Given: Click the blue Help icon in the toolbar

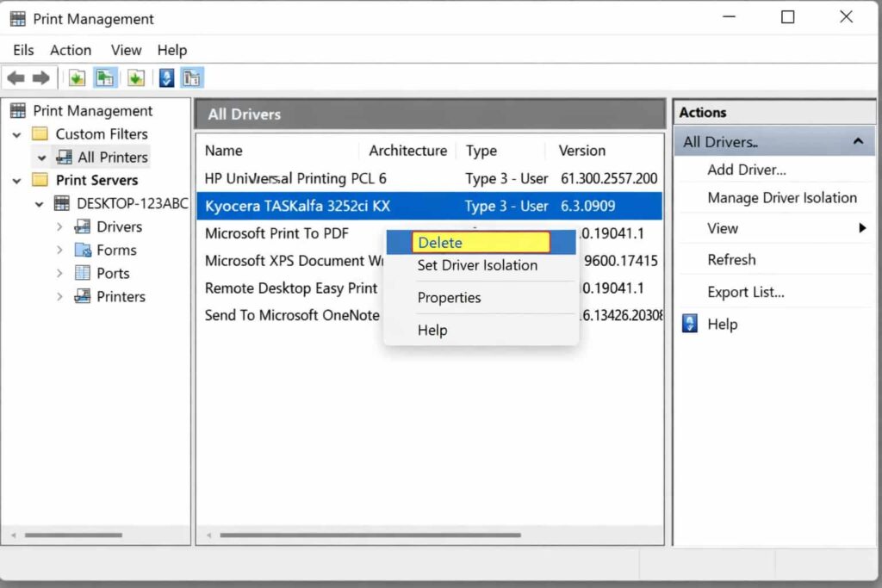Looking at the screenshot, I should pyautogui.click(x=166, y=78).
